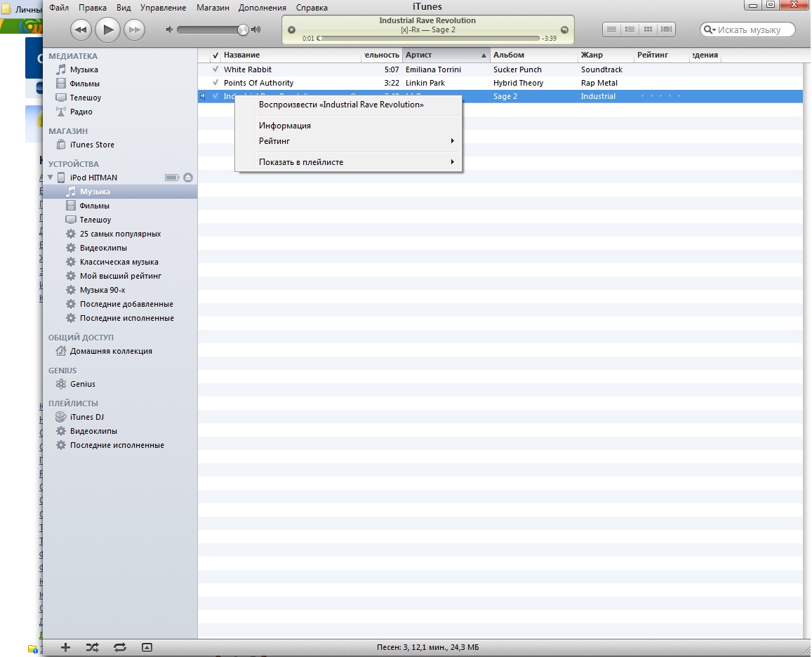The width and height of the screenshot is (812, 657).
Task: Open Фильмы under iPod HITMAN
Action: click(x=94, y=206)
